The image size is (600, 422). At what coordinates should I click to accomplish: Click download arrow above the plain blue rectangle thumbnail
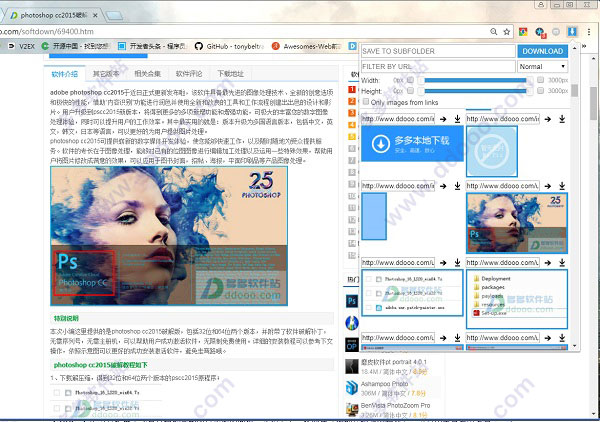coord(457,186)
